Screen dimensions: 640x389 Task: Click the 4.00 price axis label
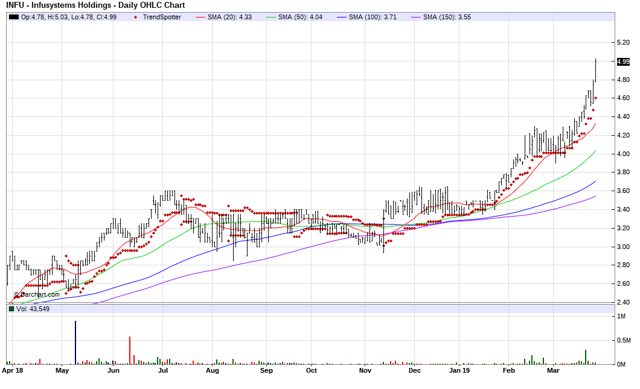623,154
